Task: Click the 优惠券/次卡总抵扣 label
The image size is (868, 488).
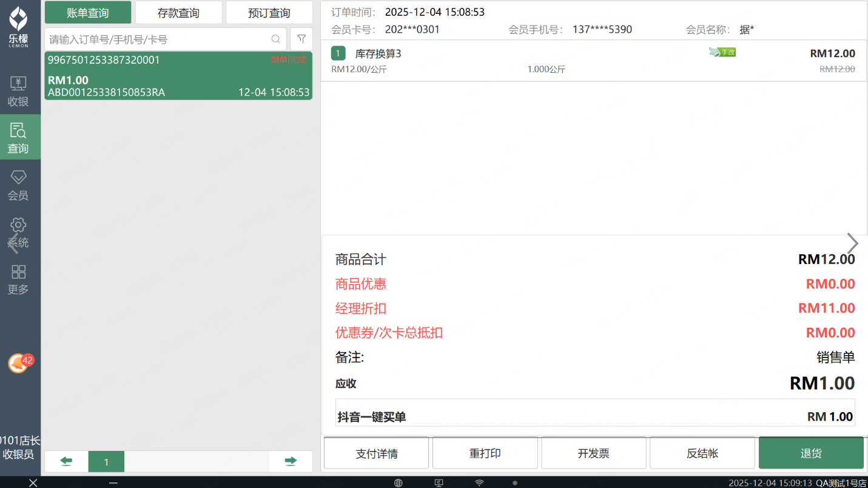Action: [x=389, y=333]
